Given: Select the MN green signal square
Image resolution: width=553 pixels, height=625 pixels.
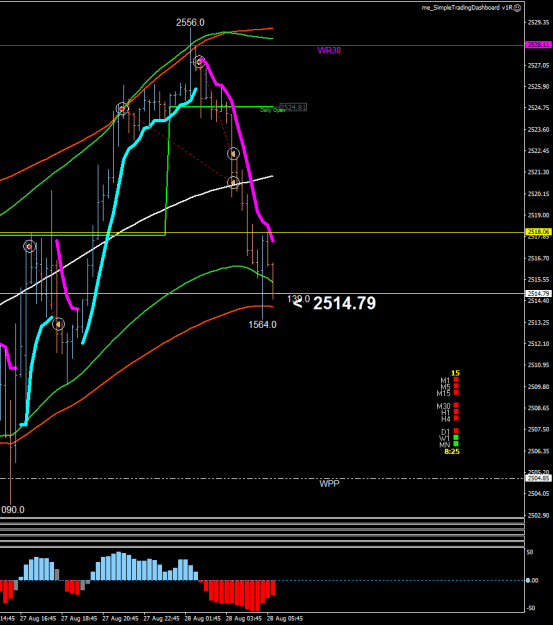Looking at the screenshot, I should (456, 444).
